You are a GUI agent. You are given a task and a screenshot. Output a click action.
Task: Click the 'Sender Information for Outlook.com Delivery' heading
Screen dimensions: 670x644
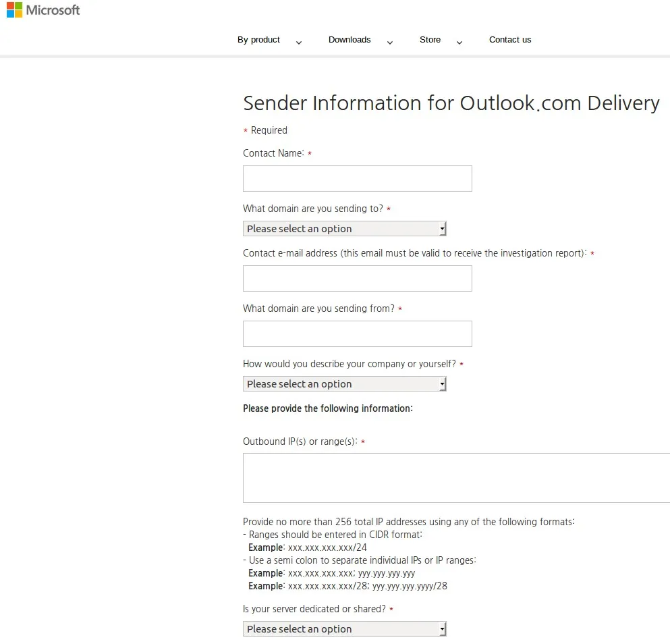pos(451,103)
